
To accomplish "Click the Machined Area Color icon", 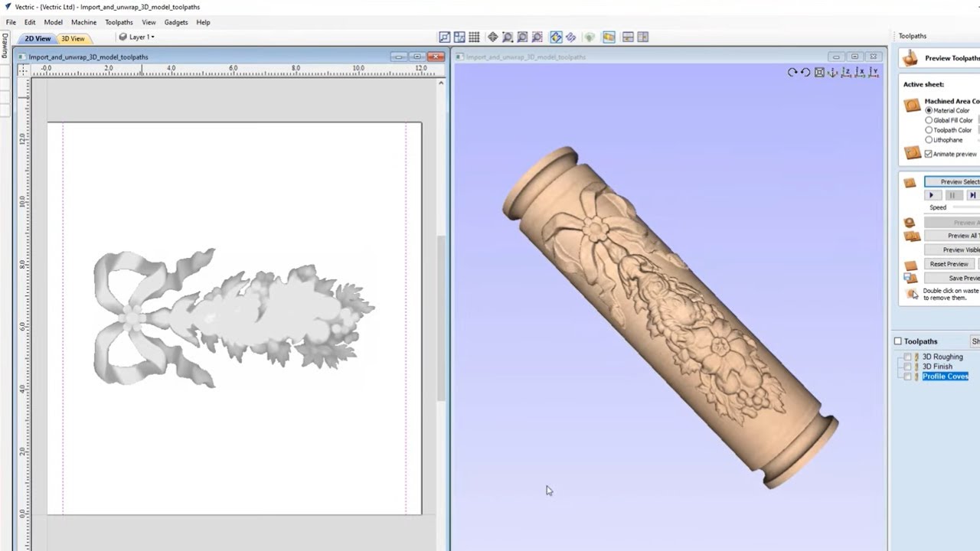I will pos(912,106).
